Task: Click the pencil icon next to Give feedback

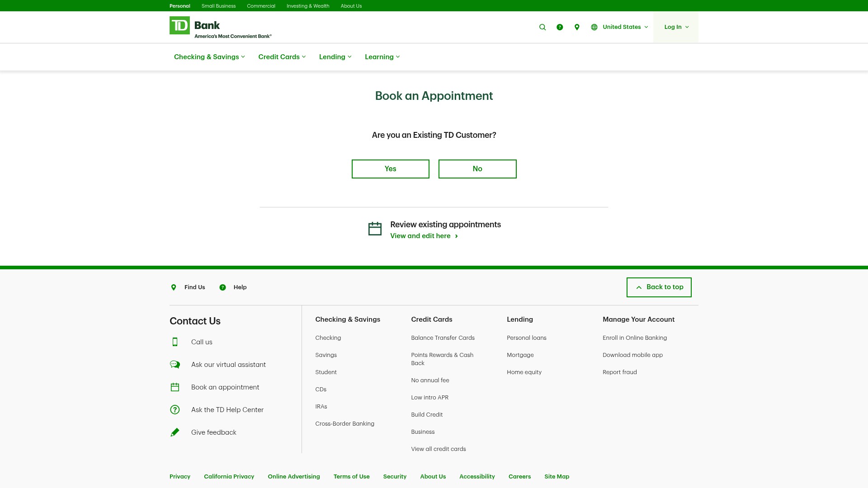Action: click(x=175, y=432)
